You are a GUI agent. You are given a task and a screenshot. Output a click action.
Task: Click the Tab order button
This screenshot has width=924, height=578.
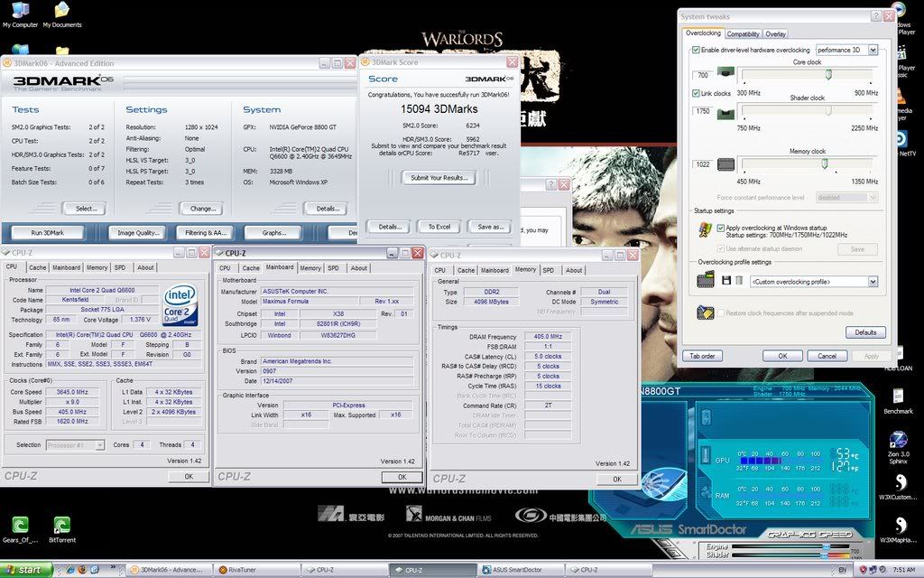click(x=702, y=356)
